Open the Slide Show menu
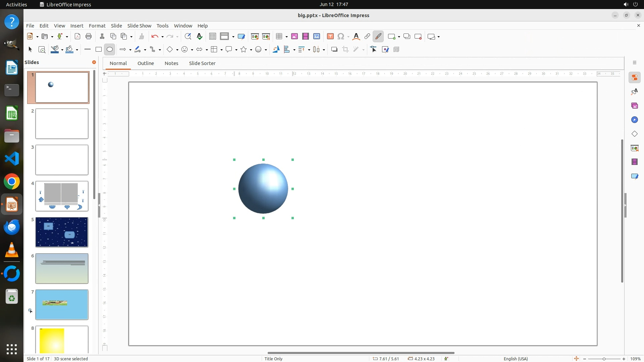 click(139, 26)
